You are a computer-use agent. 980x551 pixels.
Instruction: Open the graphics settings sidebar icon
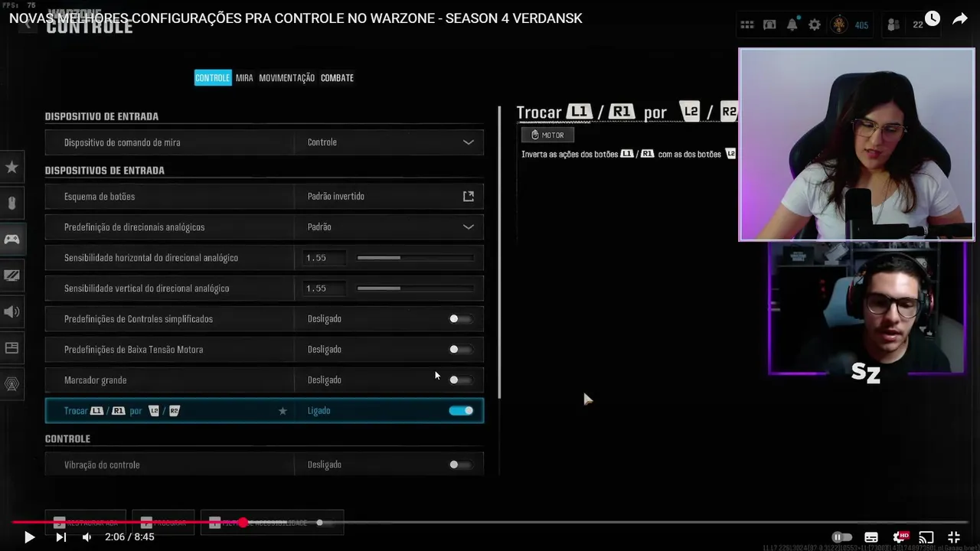[x=11, y=275]
